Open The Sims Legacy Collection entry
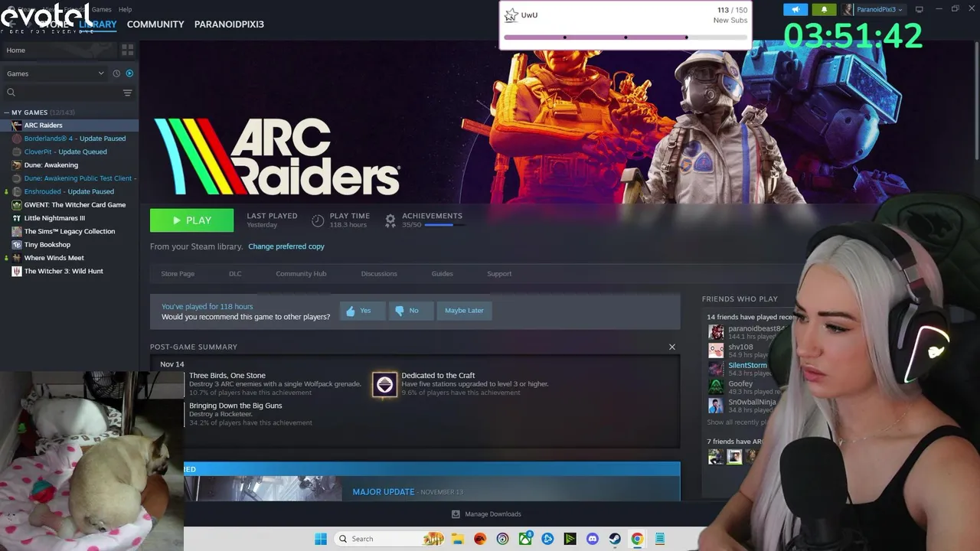The height and width of the screenshot is (551, 980). [69, 231]
